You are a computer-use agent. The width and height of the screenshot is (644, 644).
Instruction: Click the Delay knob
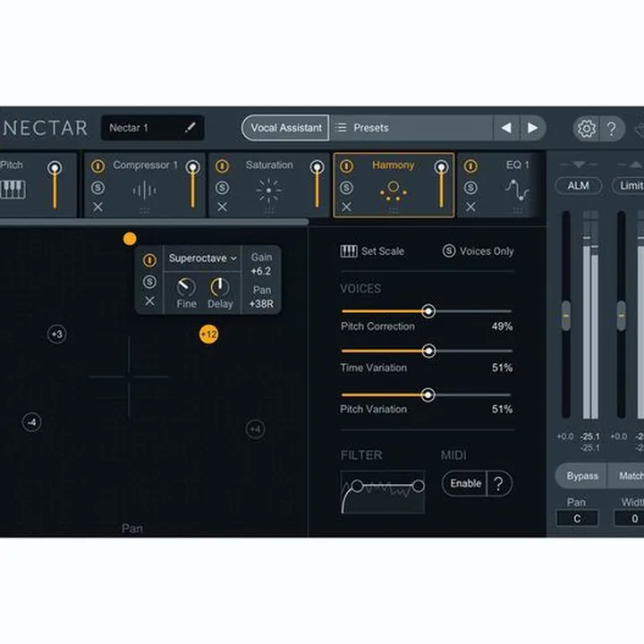[x=220, y=287]
